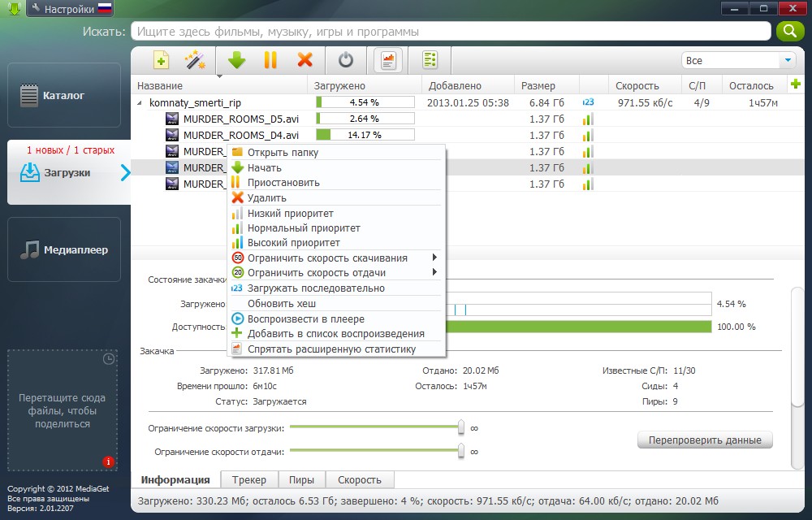This screenshot has width=812, height=520.
Task: Open the 'Все' filter dropdown
Action: [x=738, y=59]
